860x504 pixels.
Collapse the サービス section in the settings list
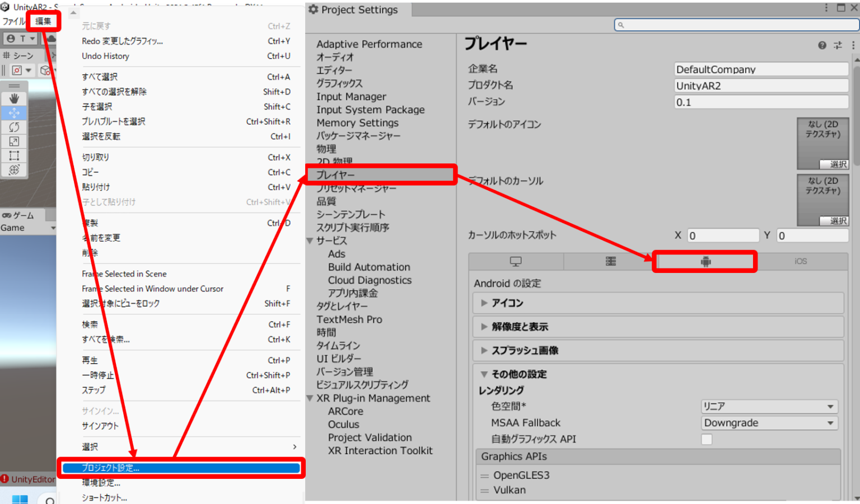(310, 241)
